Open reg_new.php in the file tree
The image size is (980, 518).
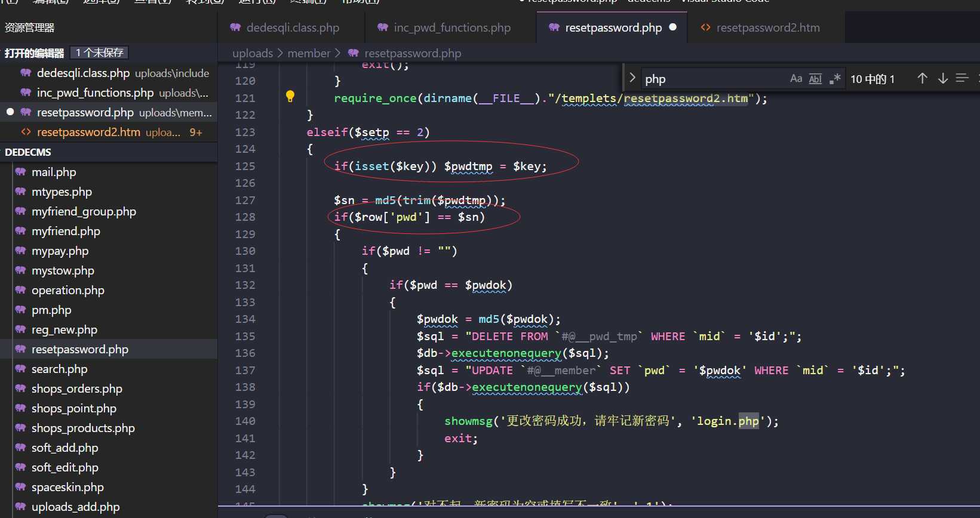[109, 329]
